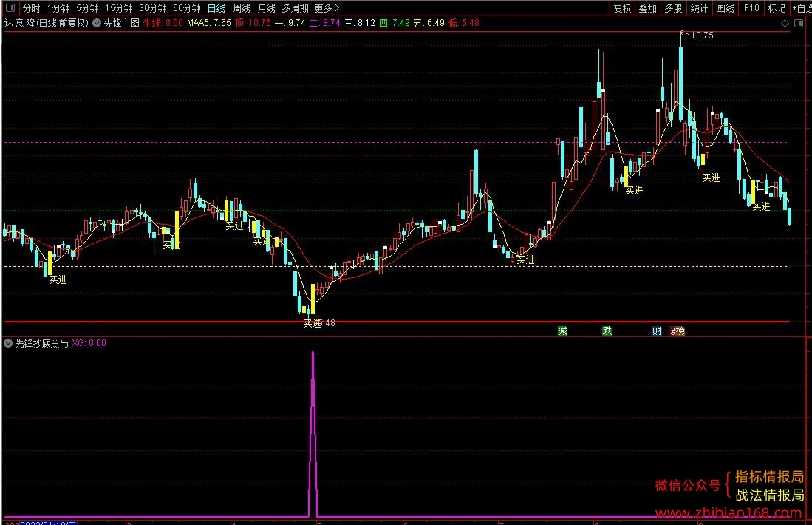Click the 统计 statistics button
Image resolution: width=812 pixels, height=525 pixels.
click(699, 8)
